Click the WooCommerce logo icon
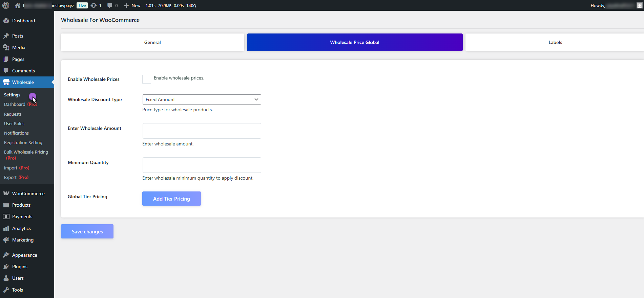Viewport: 644px width, 298px height. point(6,193)
